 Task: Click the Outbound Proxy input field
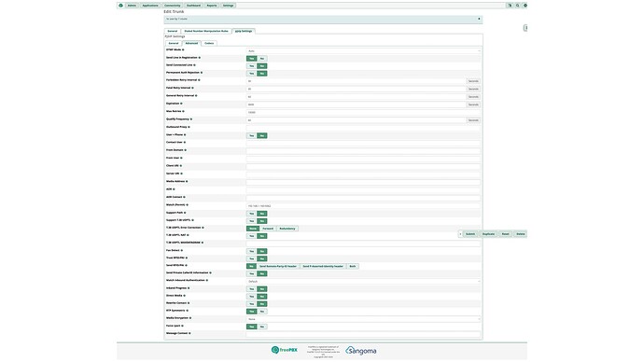pyautogui.click(x=363, y=128)
